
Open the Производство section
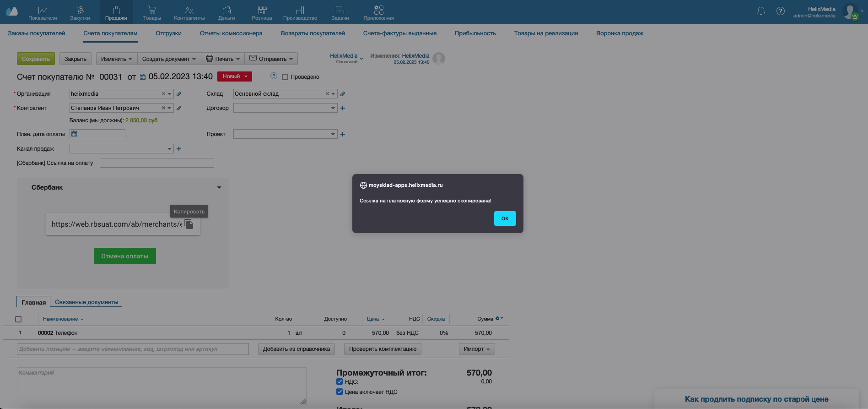coord(300,13)
